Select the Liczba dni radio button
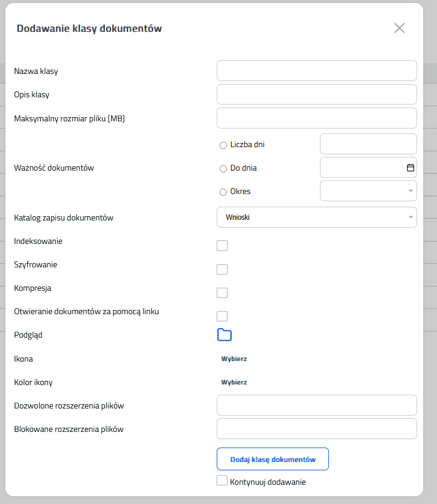 tap(223, 145)
